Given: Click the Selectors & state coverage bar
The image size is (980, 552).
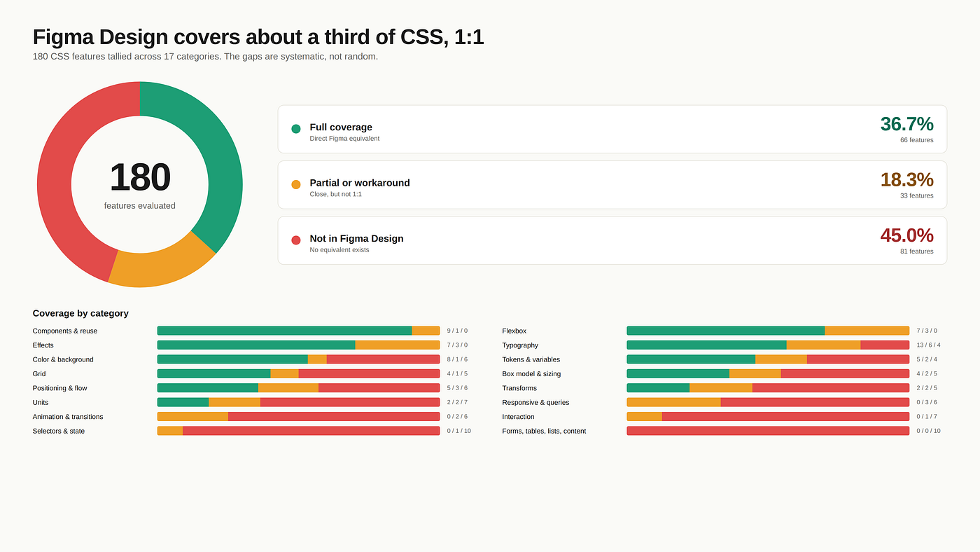Looking at the screenshot, I should pyautogui.click(x=298, y=431).
